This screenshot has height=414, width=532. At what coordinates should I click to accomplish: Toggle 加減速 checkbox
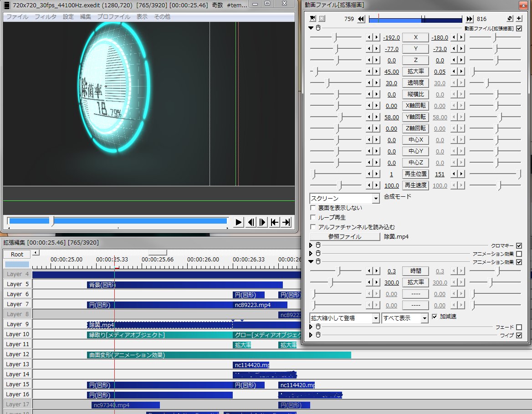(x=434, y=316)
